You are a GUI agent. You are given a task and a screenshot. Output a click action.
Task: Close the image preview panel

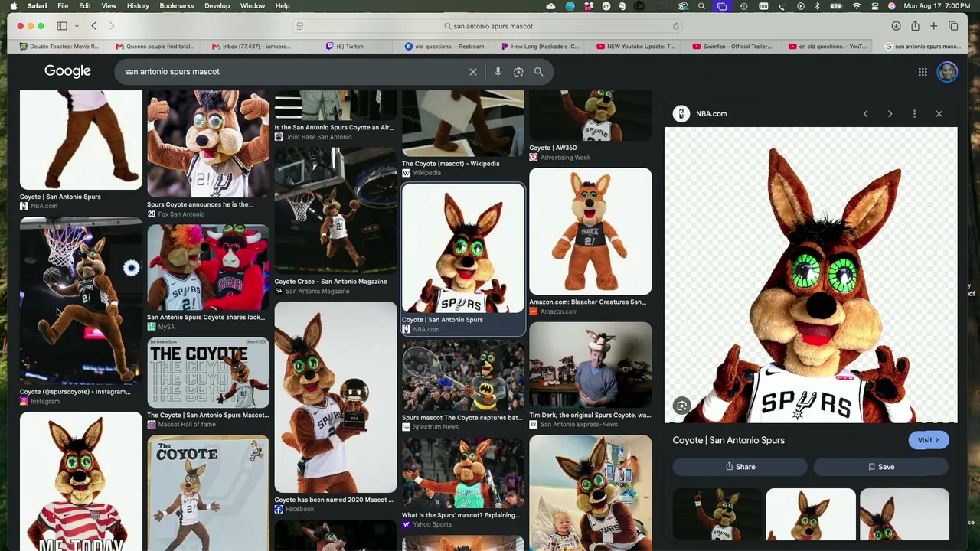tap(939, 114)
